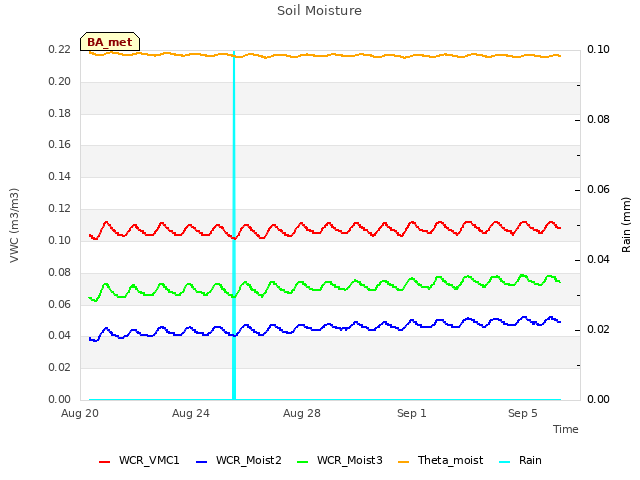Click the Sep 1 date tick label

point(412,413)
